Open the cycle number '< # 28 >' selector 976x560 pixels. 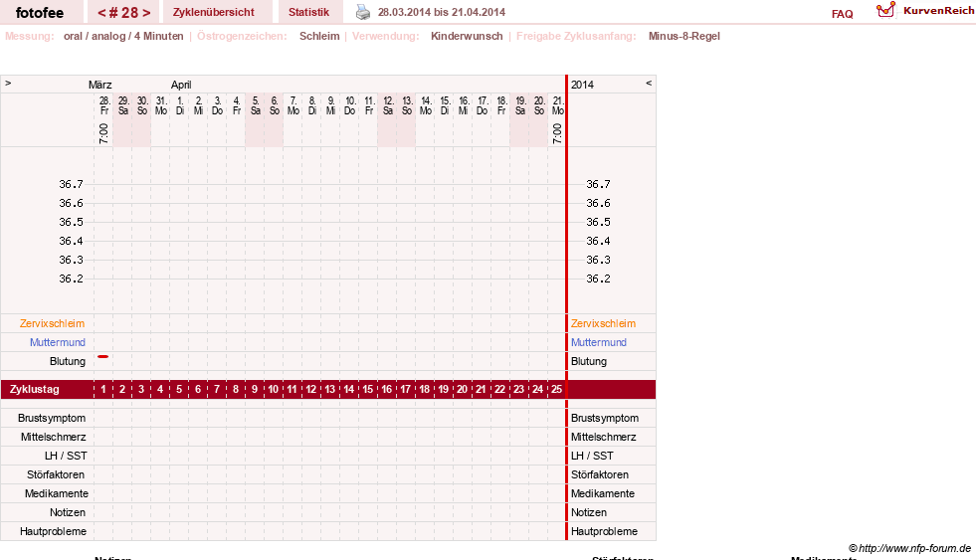[124, 13]
